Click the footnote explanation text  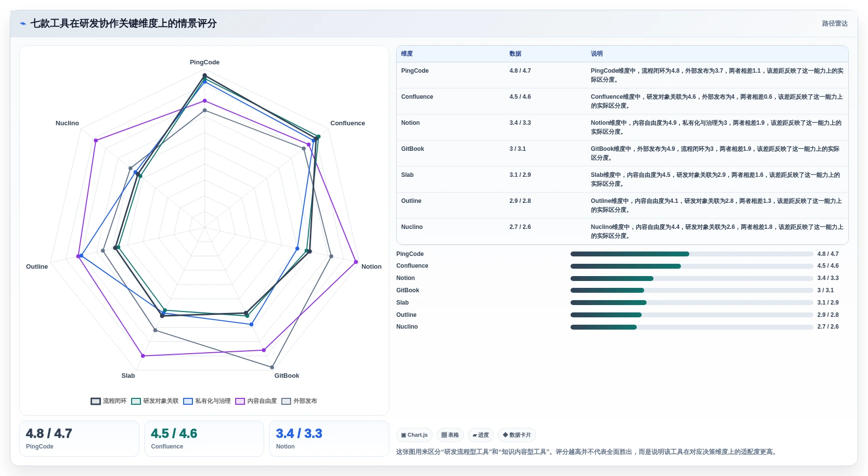587,452
